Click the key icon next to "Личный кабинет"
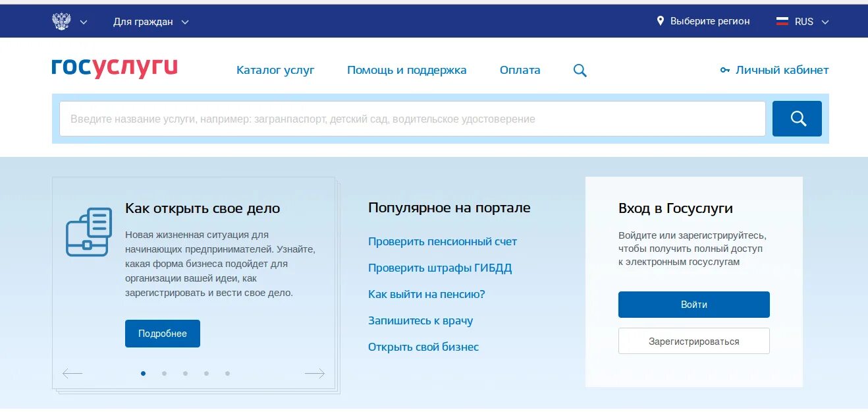 tap(725, 70)
